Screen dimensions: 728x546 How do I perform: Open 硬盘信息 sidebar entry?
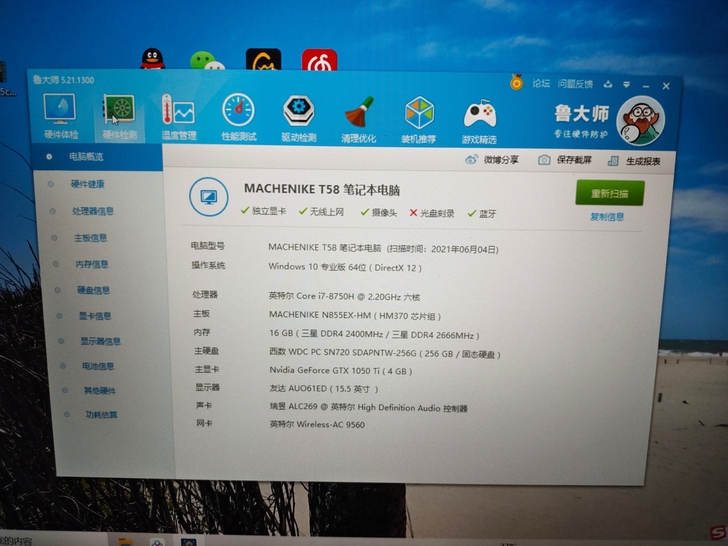click(94, 290)
